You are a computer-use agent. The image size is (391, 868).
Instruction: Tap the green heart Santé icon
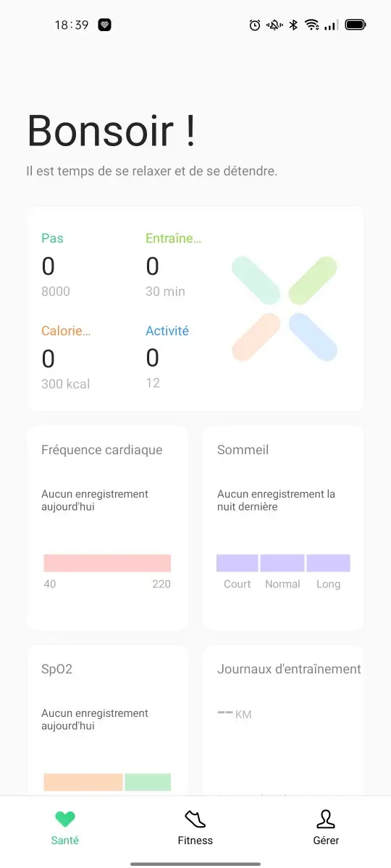click(x=65, y=820)
